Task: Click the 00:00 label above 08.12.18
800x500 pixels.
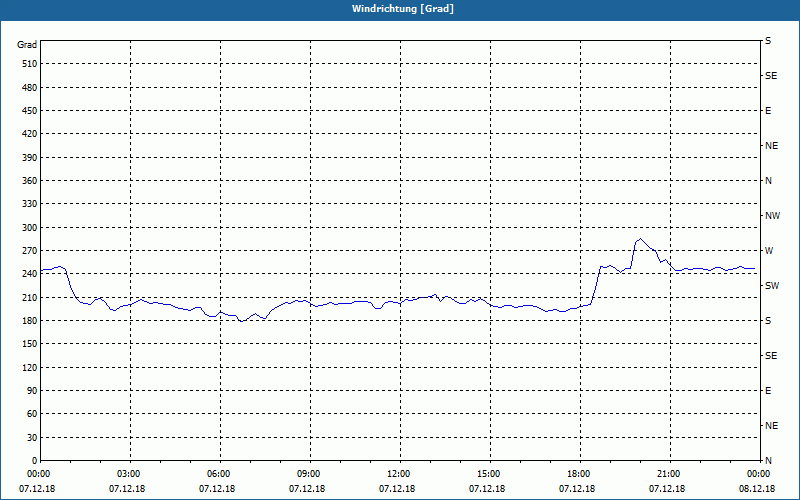Action: point(759,474)
